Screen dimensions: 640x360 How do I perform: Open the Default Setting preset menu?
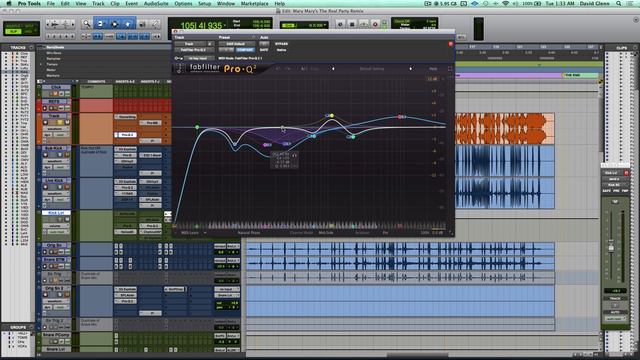[x=371, y=69]
